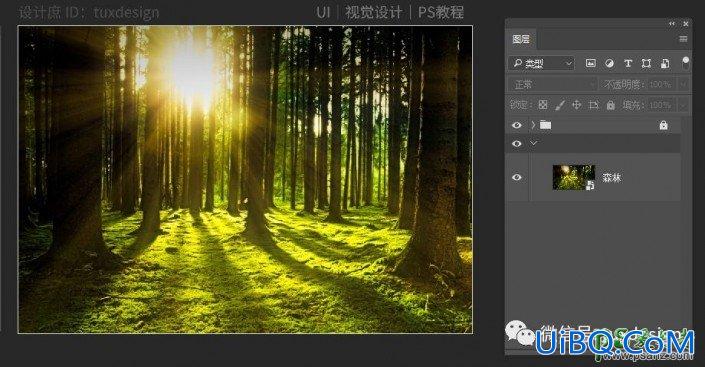Collapse the panel with double-arrow icon
This screenshot has height=367, width=705.
tap(672, 23)
